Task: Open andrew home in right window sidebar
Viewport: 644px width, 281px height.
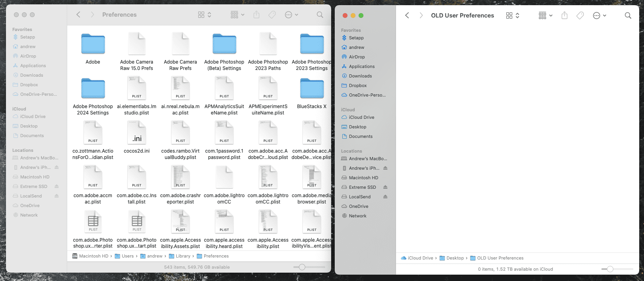Action: (x=357, y=47)
